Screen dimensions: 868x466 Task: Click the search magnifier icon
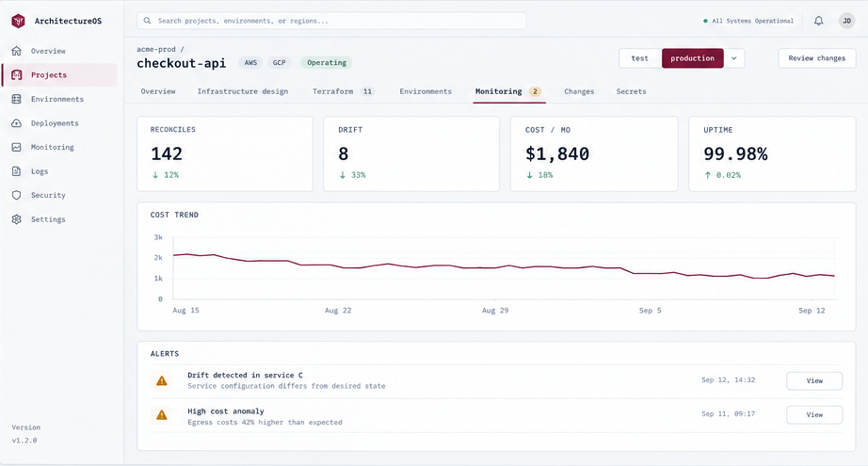(x=147, y=21)
